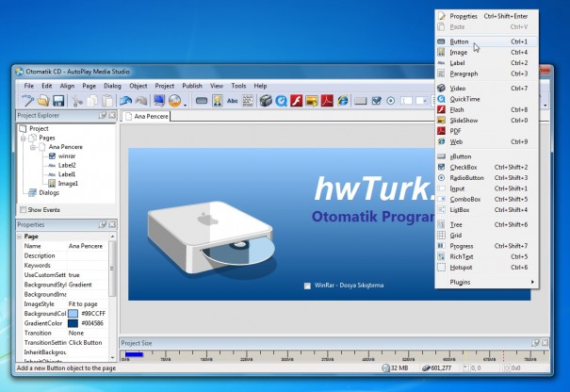Open the dropdown arrow beside Build icon
The width and height of the screenshot is (570, 392).
click(x=185, y=106)
